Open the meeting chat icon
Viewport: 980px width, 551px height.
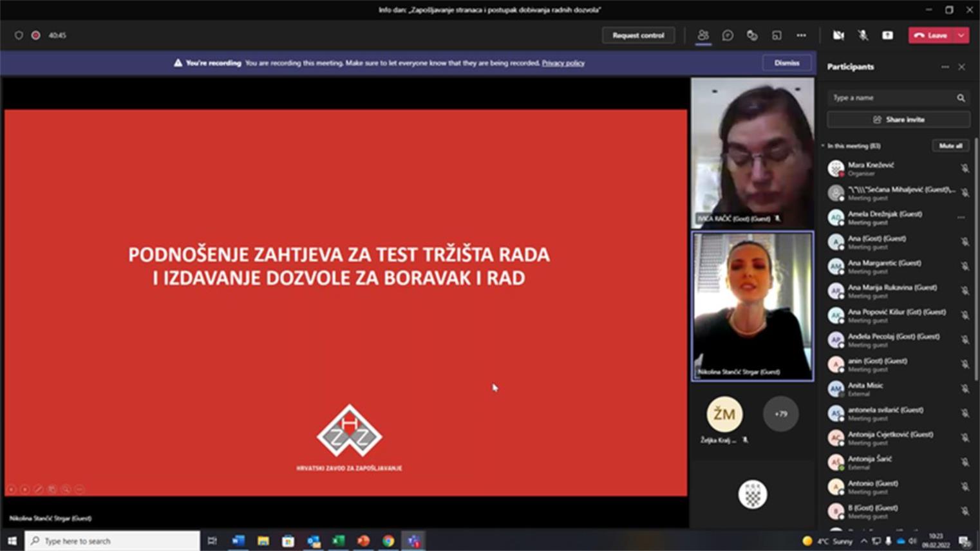point(728,35)
